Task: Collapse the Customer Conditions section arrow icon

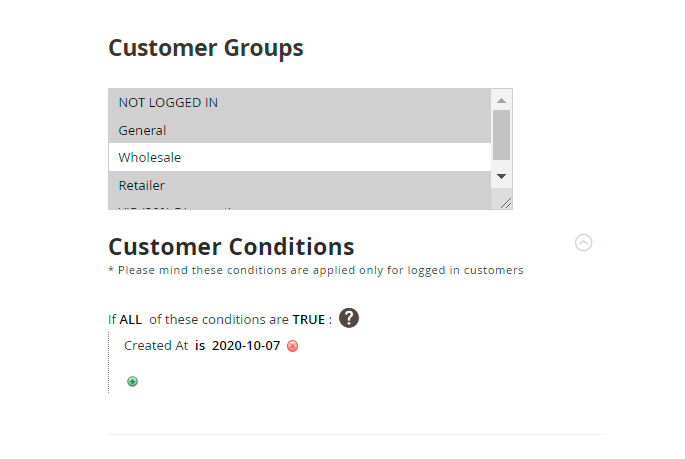Action: pyautogui.click(x=584, y=242)
